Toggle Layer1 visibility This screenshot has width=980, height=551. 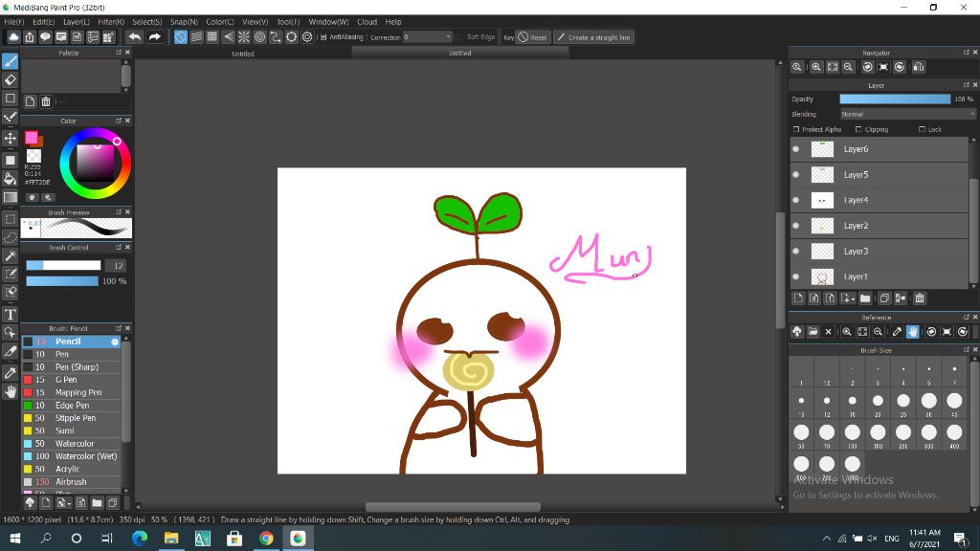[795, 276]
